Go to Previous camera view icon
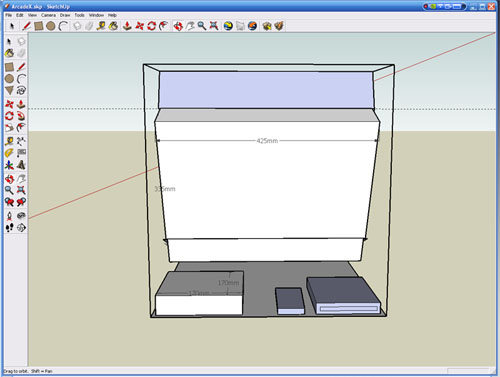 [9, 202]
